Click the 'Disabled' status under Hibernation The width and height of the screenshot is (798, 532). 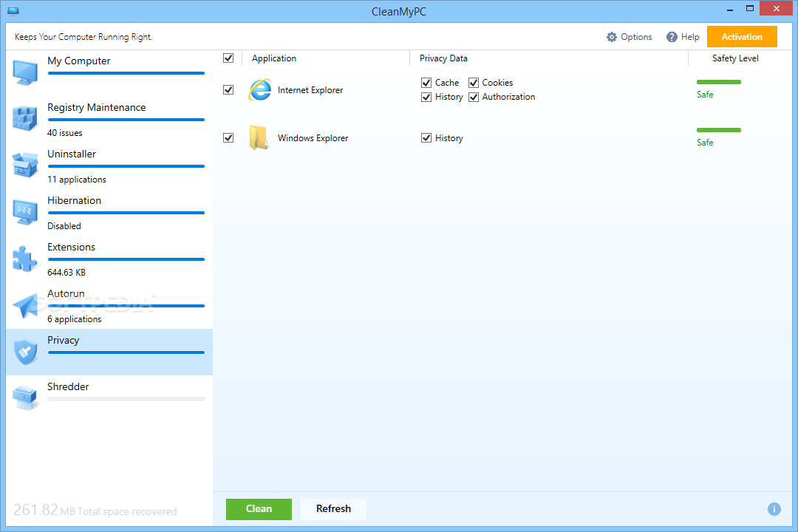click(64, 226)
